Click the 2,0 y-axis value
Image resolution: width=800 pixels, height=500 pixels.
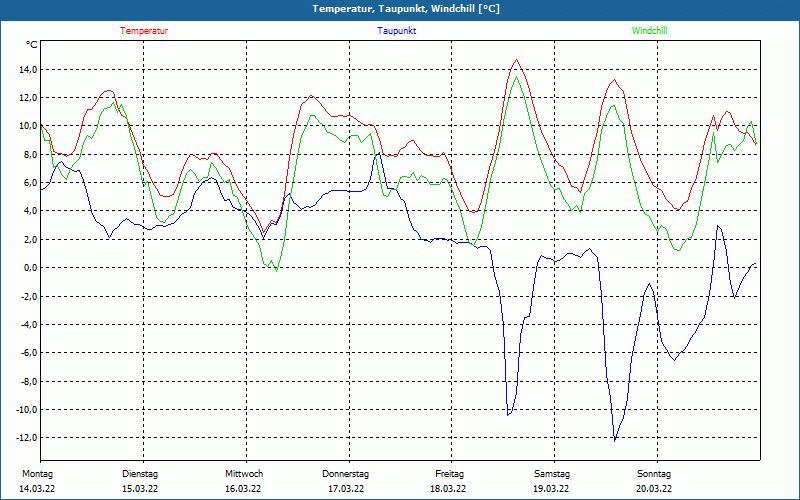click(x=30, y=239)
